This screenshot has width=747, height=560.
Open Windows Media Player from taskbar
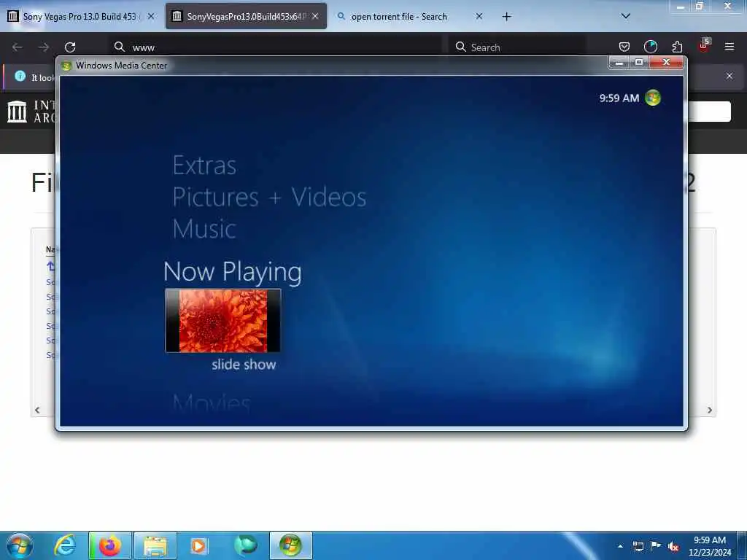point(199,545)
